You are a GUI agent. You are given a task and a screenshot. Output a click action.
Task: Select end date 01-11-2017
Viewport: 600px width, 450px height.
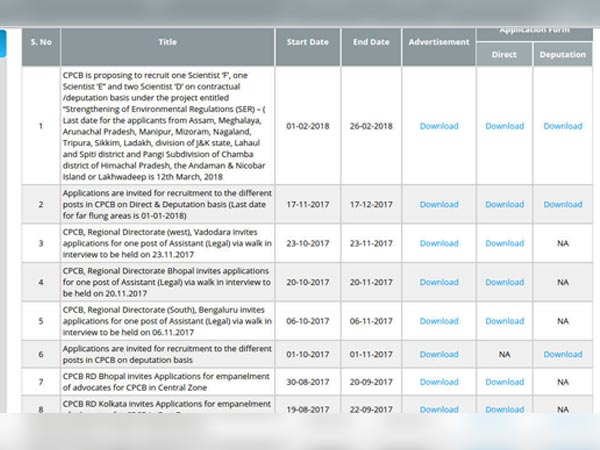tap(371, 354)
